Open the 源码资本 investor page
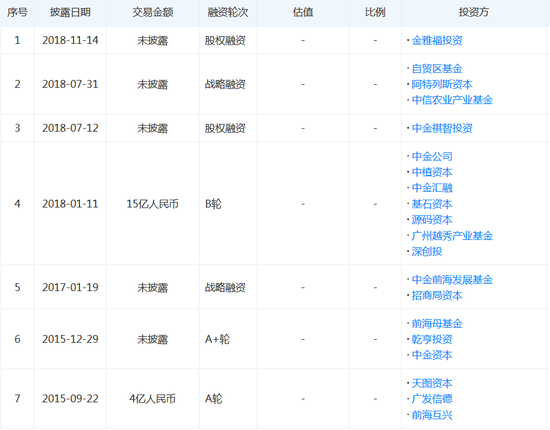This screenshot has width=550, height=430. pos(432,220)
